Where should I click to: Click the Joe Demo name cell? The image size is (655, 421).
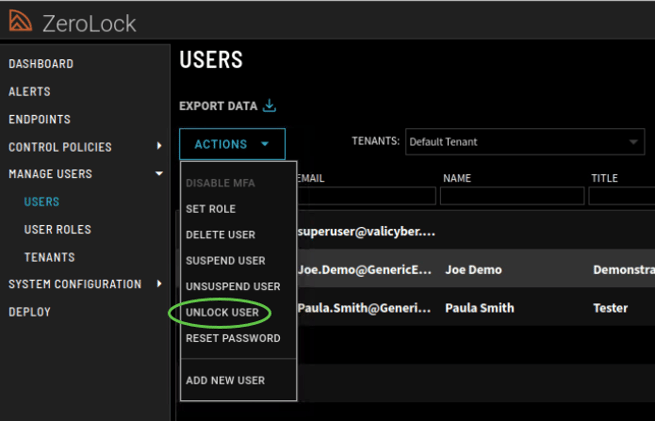click(473, 270)
